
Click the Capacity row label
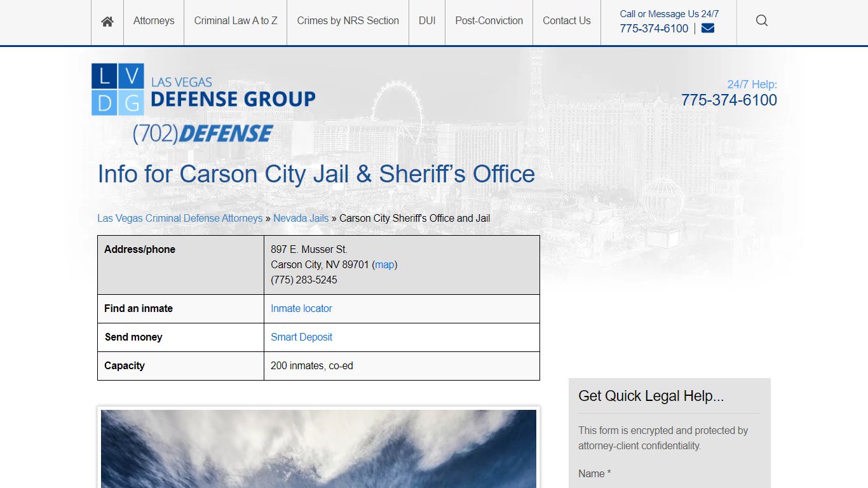[125, 365]
